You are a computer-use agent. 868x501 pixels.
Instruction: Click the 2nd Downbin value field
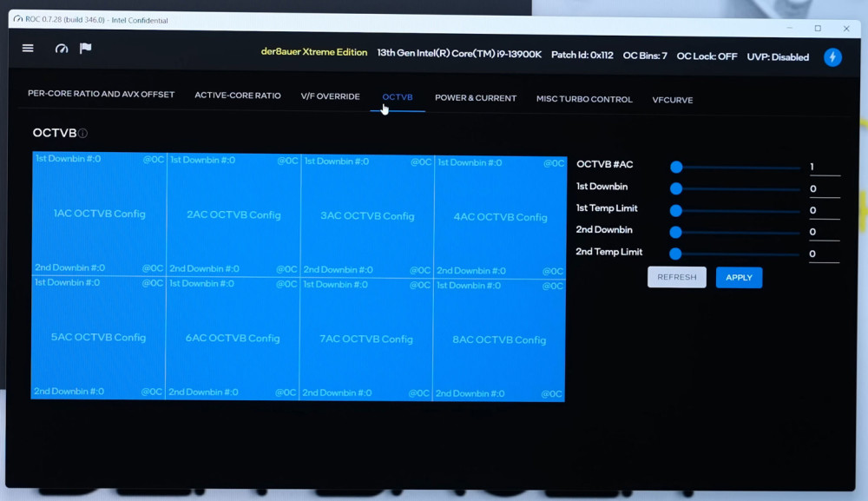[x=823, y=232]
